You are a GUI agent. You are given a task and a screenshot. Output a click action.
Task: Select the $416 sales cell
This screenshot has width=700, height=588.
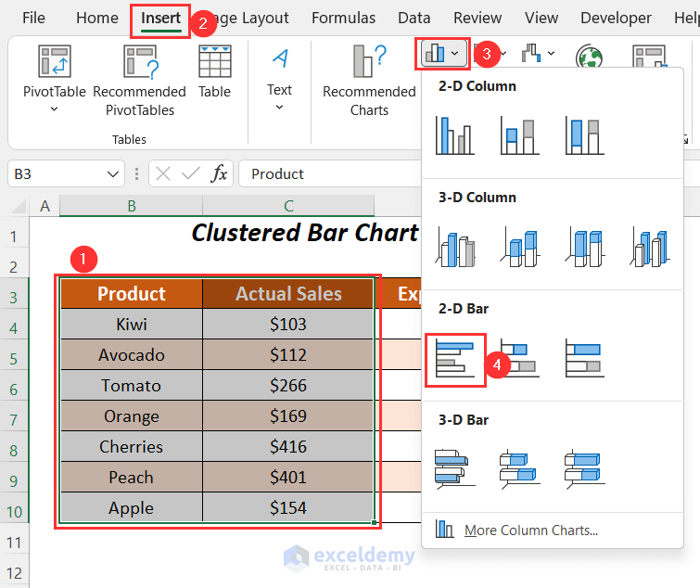[x=288, y=446]
